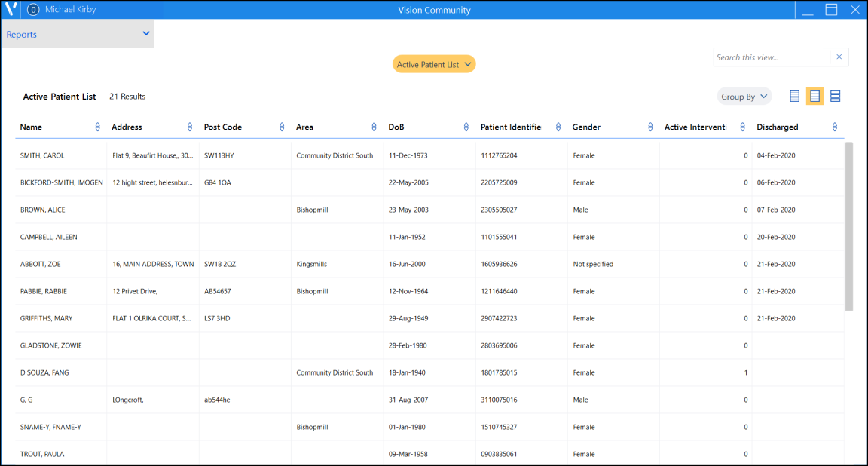Click into the Search this view field

771,57
